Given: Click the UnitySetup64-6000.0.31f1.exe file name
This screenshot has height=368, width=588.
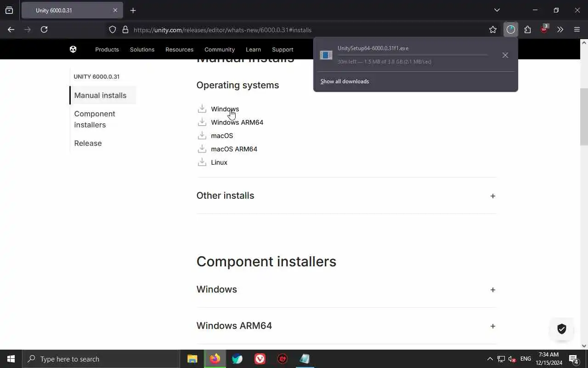Looking at the screenshot, I should pyautogui.click(x=373, y=48).
